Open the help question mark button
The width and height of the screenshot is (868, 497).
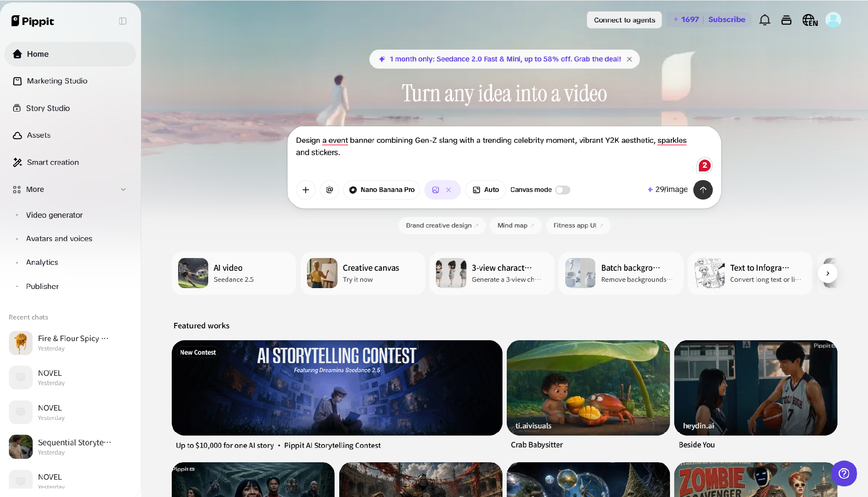pyautogui.click(x=844, y=473)
